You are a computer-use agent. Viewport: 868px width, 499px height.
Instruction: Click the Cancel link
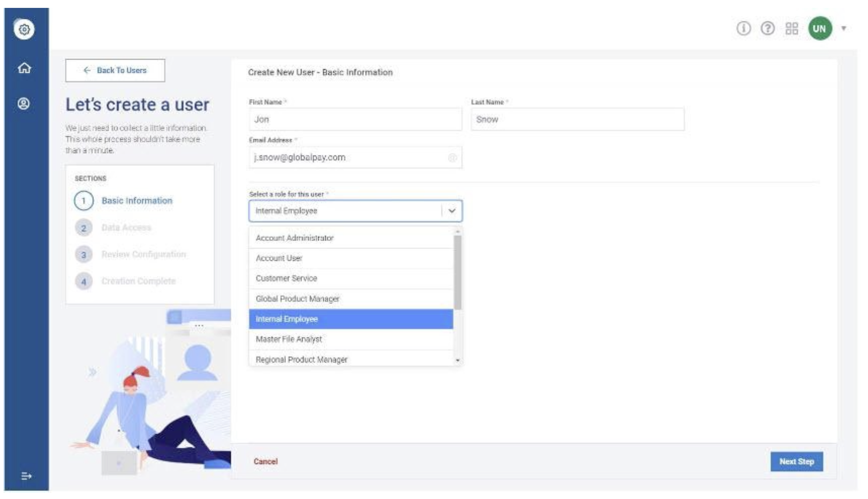265,461
